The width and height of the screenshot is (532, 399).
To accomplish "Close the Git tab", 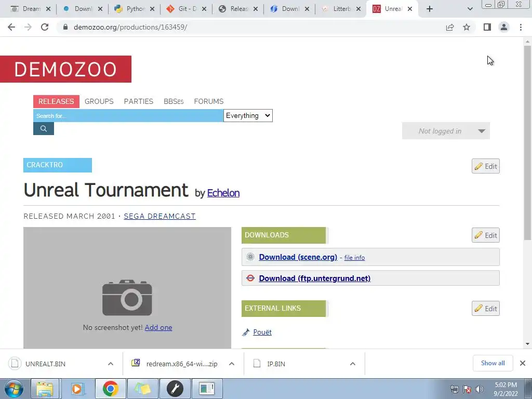I will [x=204, y=9].
